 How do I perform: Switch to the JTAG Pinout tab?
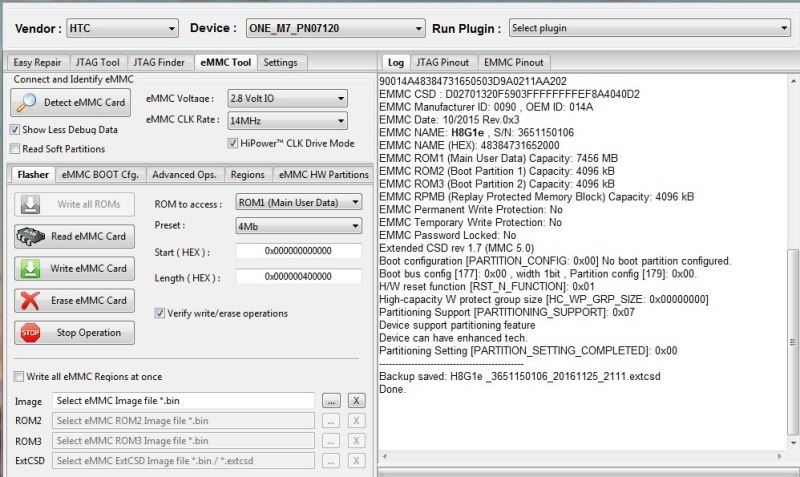pos(443,62)
